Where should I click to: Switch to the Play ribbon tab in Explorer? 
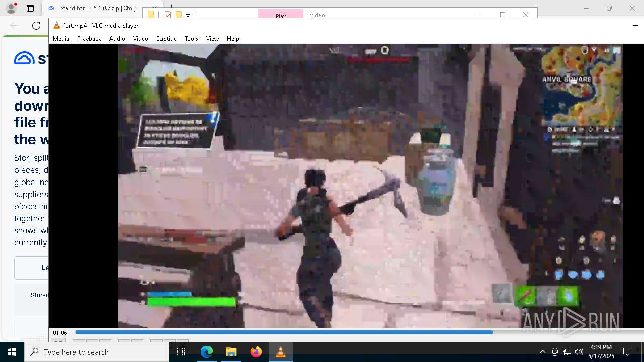[281, 14]
